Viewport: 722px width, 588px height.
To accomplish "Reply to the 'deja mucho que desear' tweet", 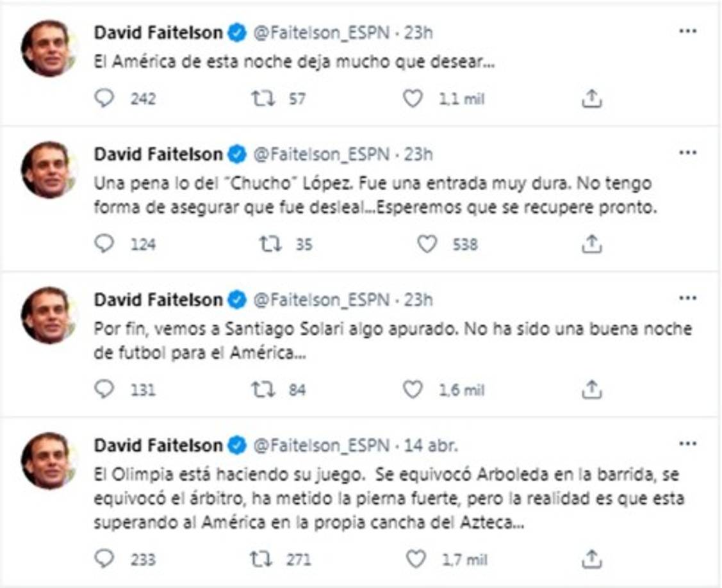I will pyautogui.click(x=104, y=99).
